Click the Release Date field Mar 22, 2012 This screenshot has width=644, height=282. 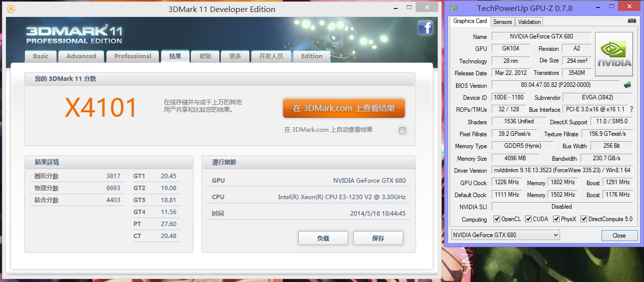tap(511, 73)
